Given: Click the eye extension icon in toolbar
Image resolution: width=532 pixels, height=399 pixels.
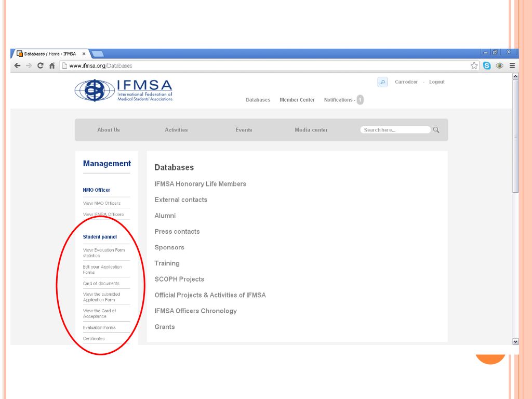Looking at the screenshot, I should point(499,66).
